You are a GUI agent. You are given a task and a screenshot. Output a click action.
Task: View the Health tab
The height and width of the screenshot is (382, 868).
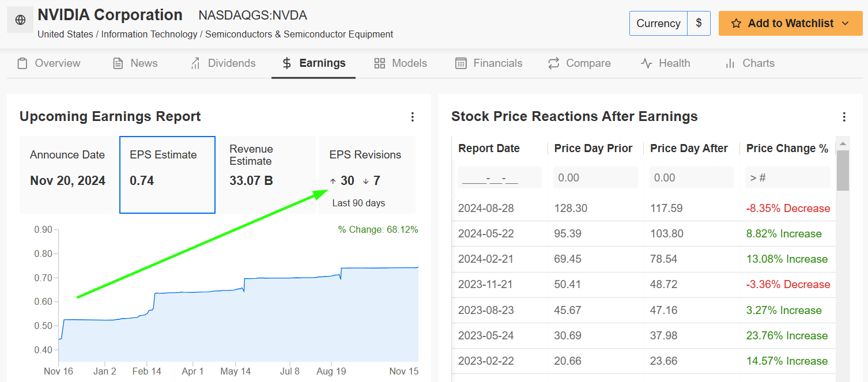point(665,63)
